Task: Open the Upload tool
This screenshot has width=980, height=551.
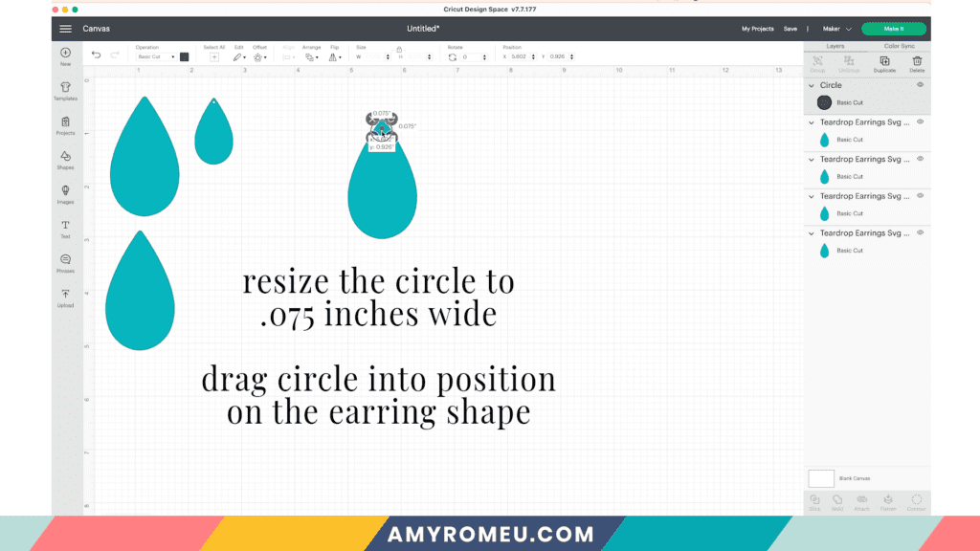Action: click(66, 298)
